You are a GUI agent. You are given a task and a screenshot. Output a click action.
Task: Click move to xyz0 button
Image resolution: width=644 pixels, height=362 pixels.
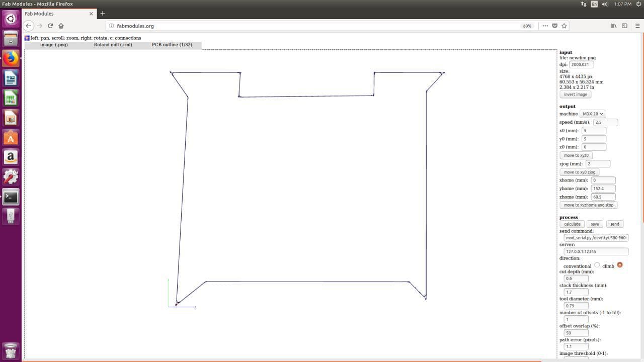point(576,155)
